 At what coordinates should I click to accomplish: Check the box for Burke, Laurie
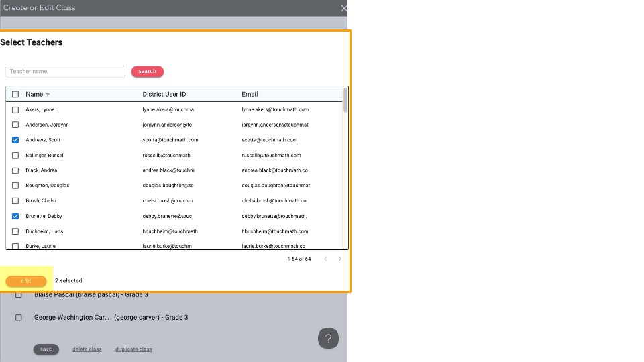click(x=15, y=246)
